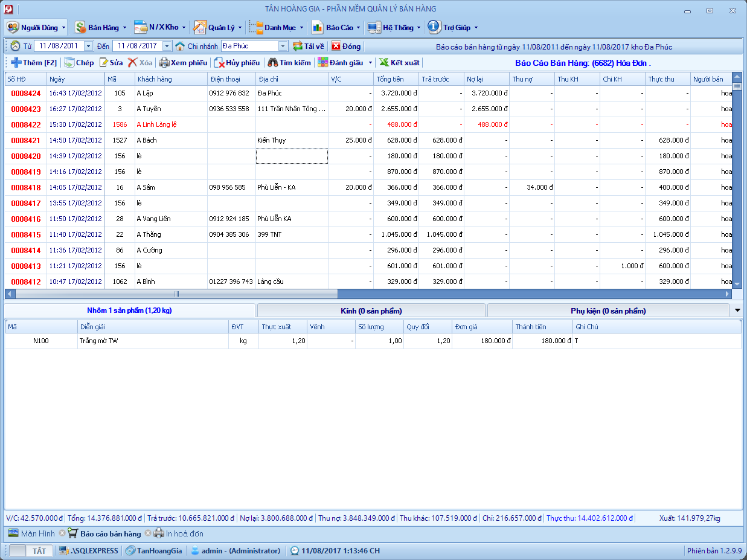
Task: Click the Sửa edit pencil icon
Action: click(104, 63)
